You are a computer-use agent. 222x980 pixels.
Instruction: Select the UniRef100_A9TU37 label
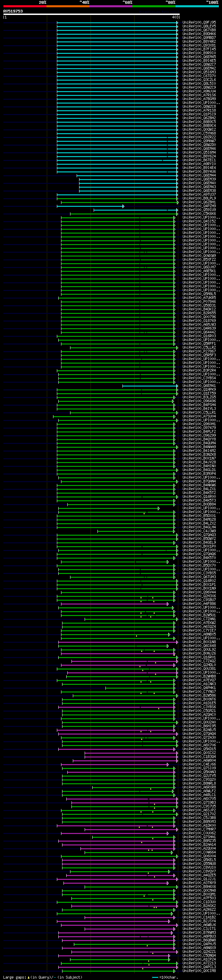[199, 194]
